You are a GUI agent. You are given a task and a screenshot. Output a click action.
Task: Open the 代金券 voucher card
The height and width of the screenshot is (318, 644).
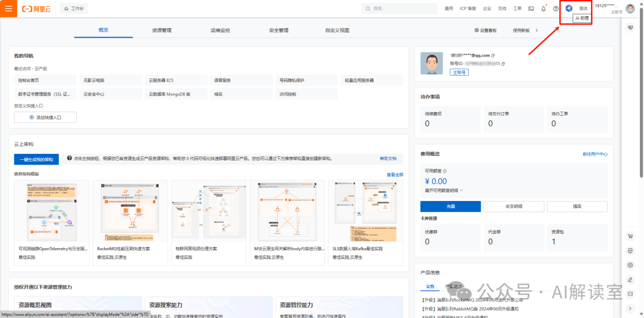tap(514, 237)
